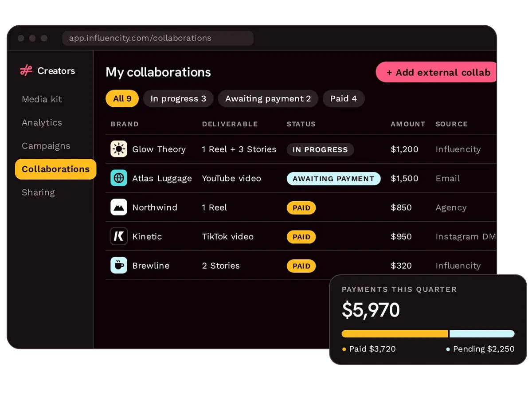532x399 pixels.
Task: Click the PAYMENTS THIS QUARTER card title
Action: pyautogui.click(x=399, y=289)
